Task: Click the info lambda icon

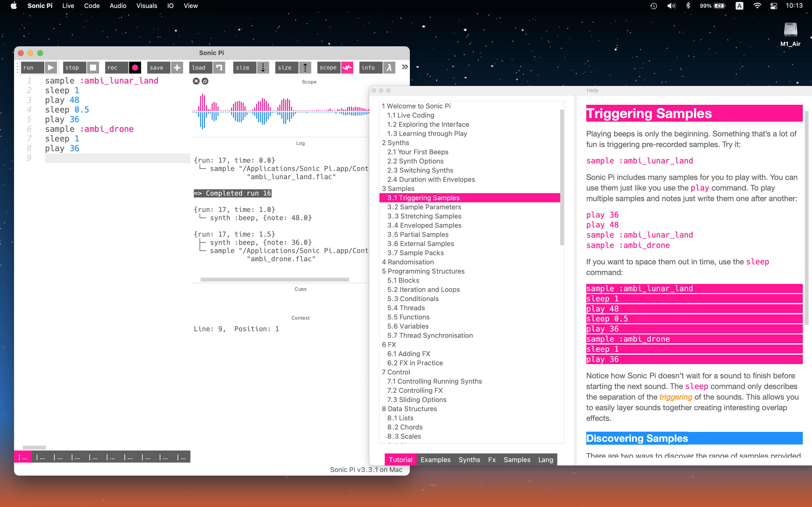Action: pos(389,67)
